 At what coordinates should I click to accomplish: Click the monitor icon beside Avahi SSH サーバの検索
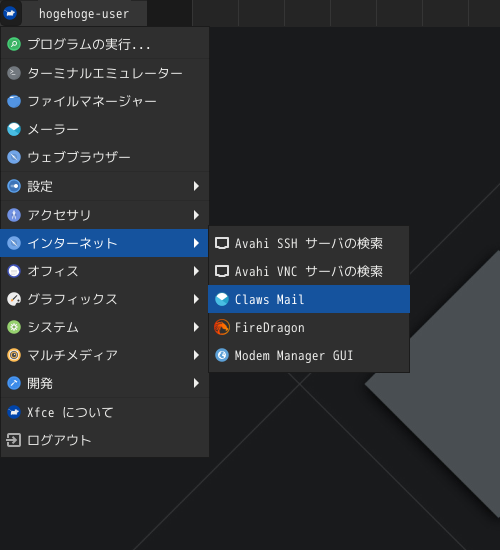click(222, 243)
